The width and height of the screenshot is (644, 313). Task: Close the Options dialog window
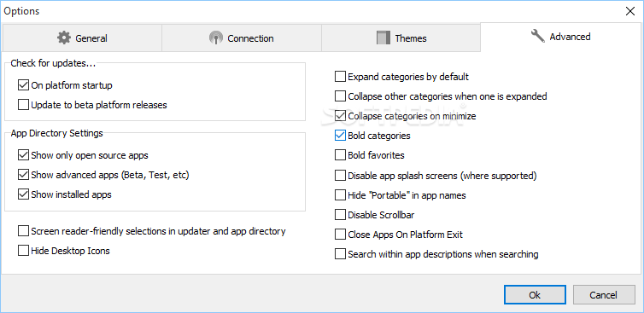[630, 11]
